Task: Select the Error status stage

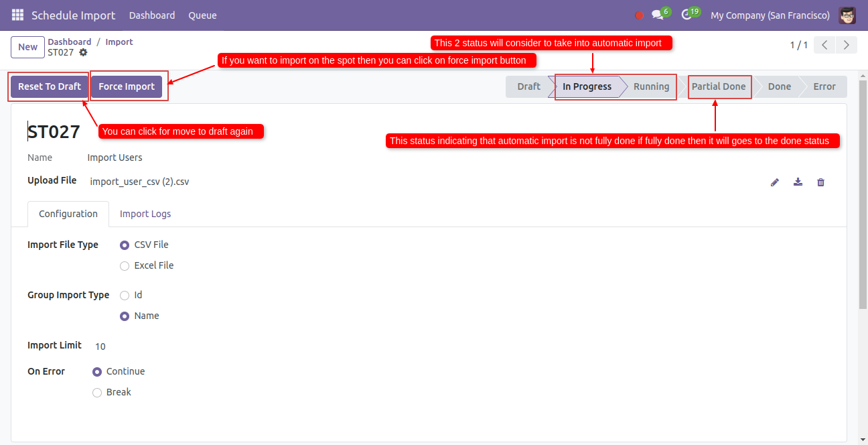Action: [824, 86]
